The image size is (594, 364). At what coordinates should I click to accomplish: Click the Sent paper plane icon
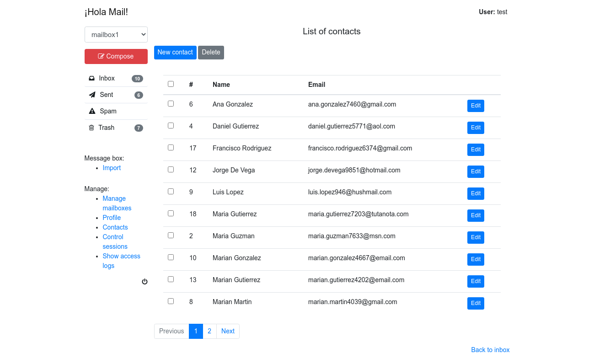(92, 95)
